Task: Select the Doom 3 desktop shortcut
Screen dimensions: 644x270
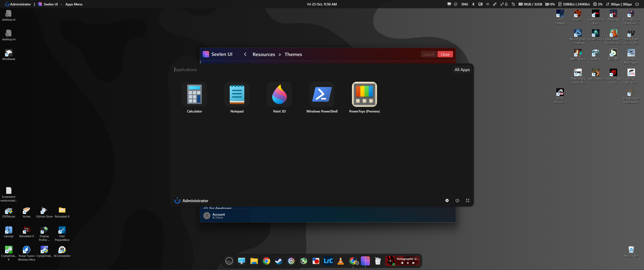Action: tap(578, 16)
